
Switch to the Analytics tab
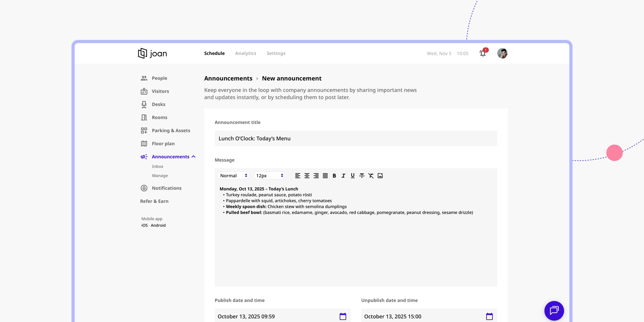[246, 53]
